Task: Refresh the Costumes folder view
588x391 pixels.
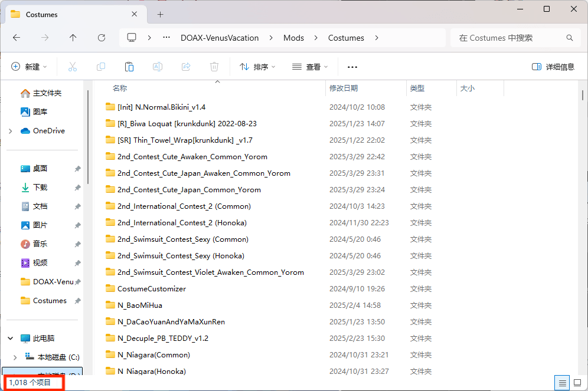Action: 102,38
